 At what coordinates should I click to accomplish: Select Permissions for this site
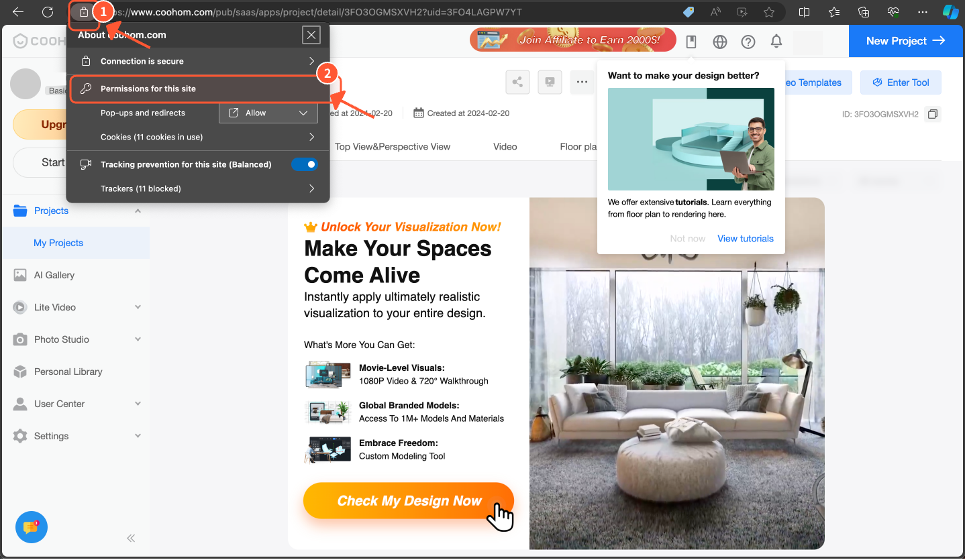click(x=198, y=89)
